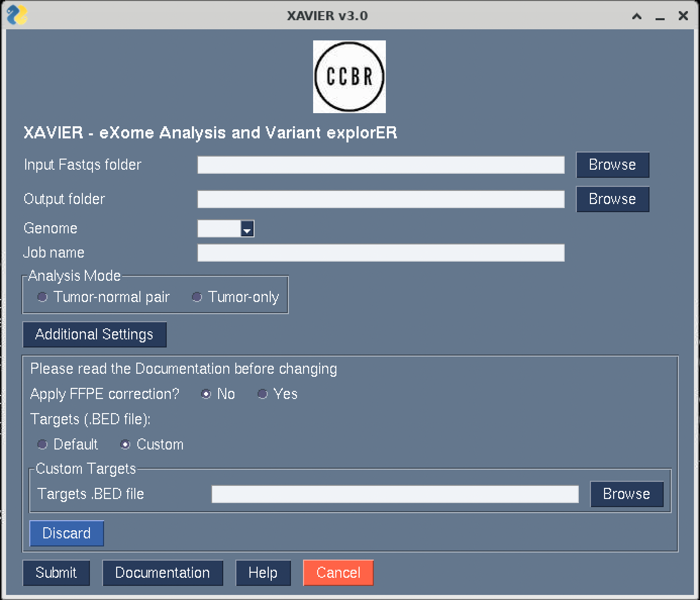The image size is (700, 600).
Task: Browse for the Output folder
Action: (x=613, y=199)
